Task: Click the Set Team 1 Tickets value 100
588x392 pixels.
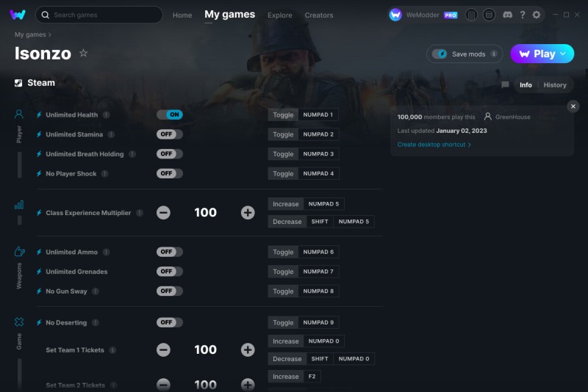Action: click(206, 349)
